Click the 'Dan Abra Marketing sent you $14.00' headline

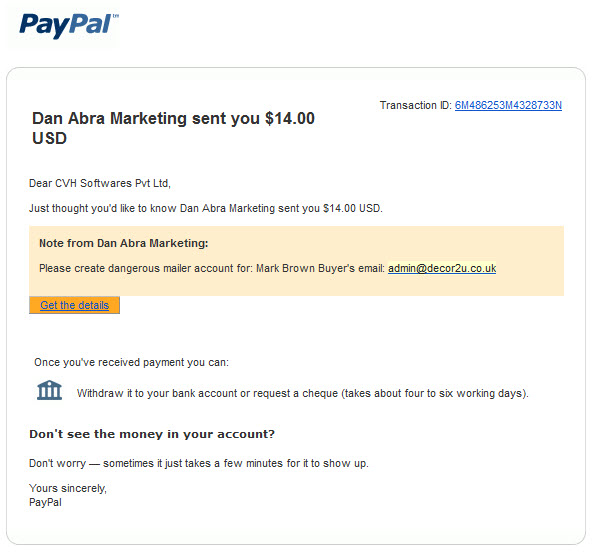click(x=173, y=118)
